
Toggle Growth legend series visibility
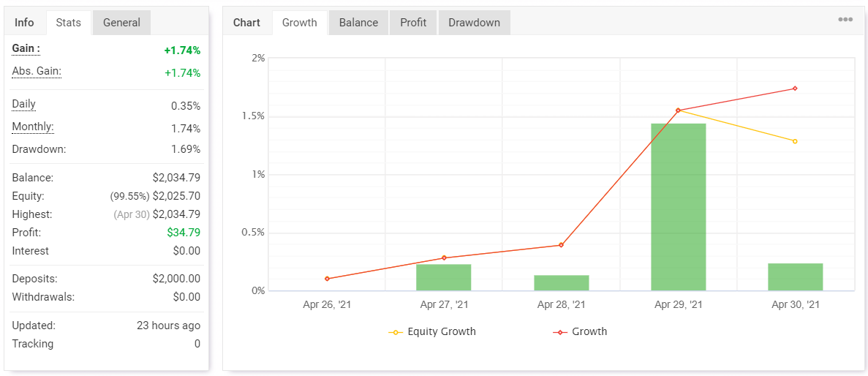(x=580, y=332)
